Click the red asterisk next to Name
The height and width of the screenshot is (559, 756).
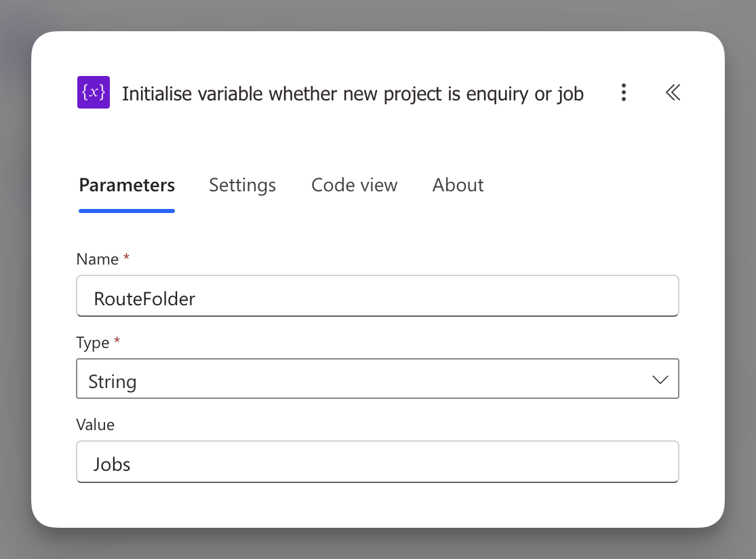125,258
